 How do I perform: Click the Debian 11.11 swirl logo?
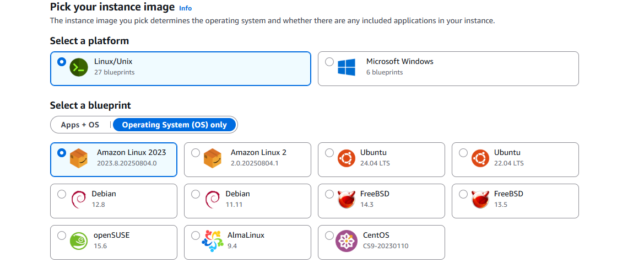click(212, 200)
